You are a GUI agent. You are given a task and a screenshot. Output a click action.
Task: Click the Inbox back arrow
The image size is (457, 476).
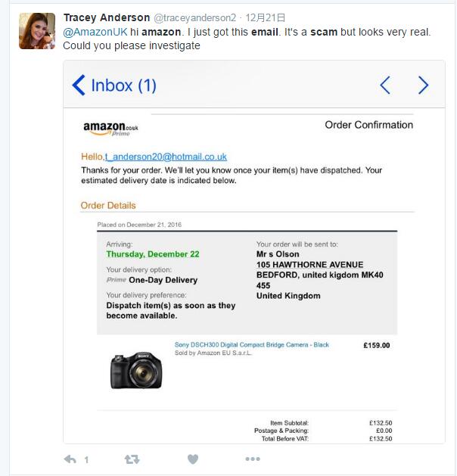79,85
